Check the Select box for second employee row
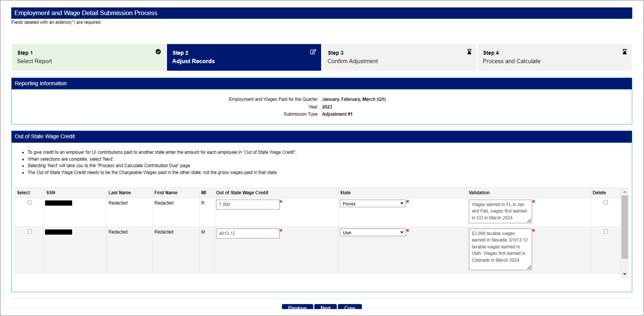Viewport: 644px width, 316px height. click(30, 232)
